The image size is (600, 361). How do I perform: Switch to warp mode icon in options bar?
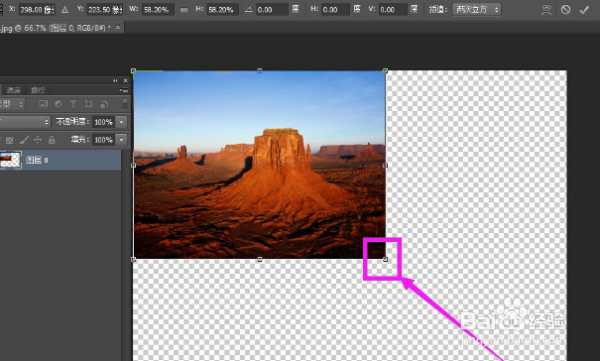tap(546, 10)
